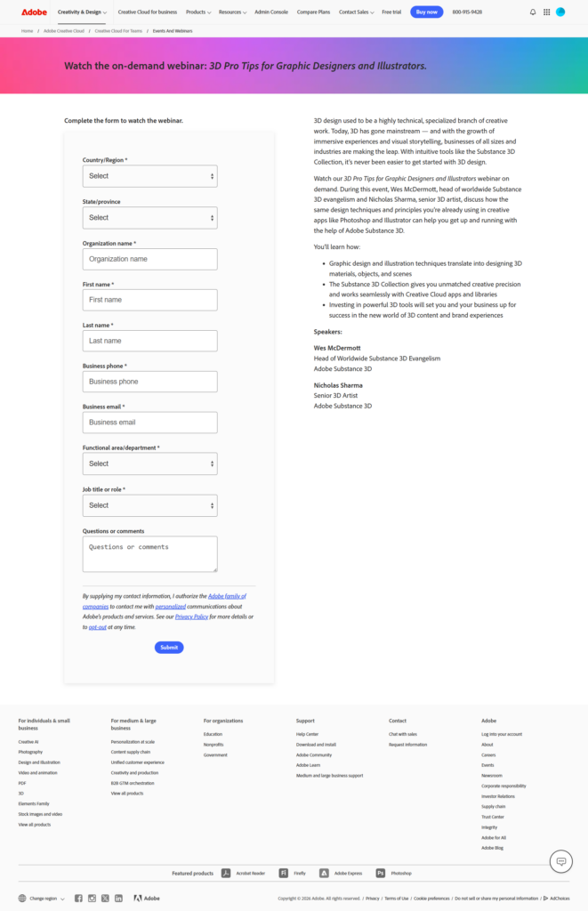Open the Functional area/department dropdown
The height and width of the screenshot is (911, 588).
(149, 464)
